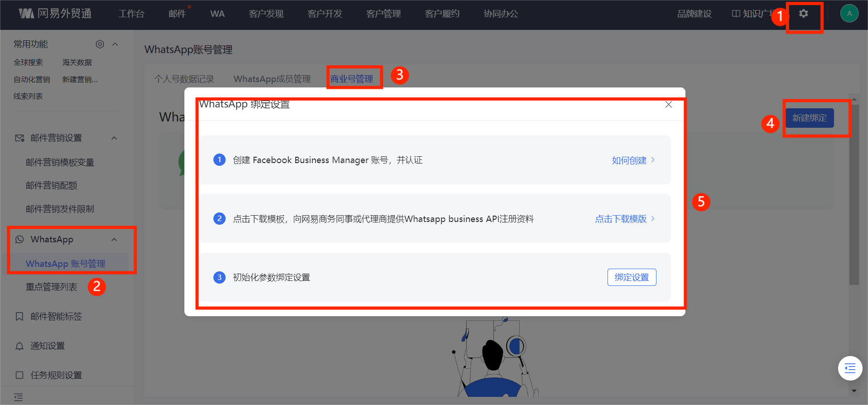
Task: Open 常用功能 customize hexagon icon
Action: pos(100,44)
